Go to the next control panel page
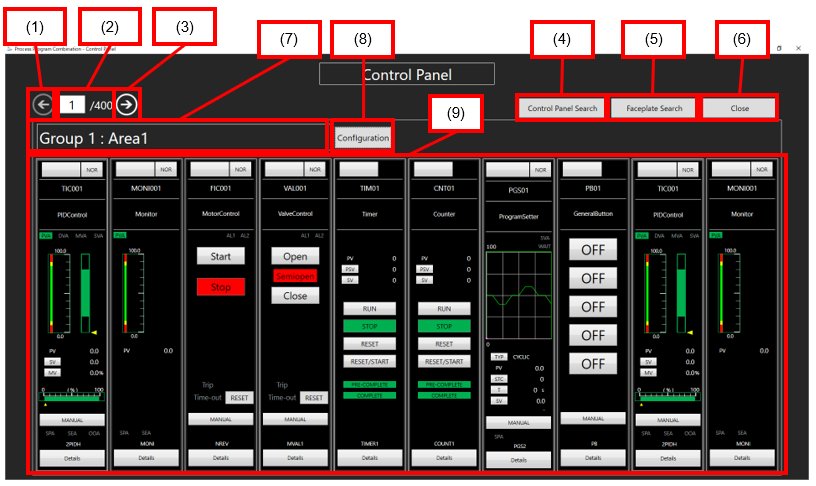Screen dimensions: 816x486 tap(127, 104)
